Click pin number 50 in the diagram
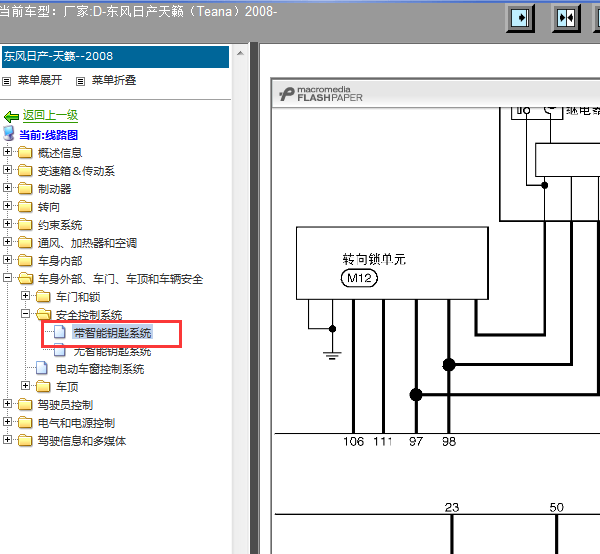The image size is (600, 554). pyautogui.click(x=556, y=507)
